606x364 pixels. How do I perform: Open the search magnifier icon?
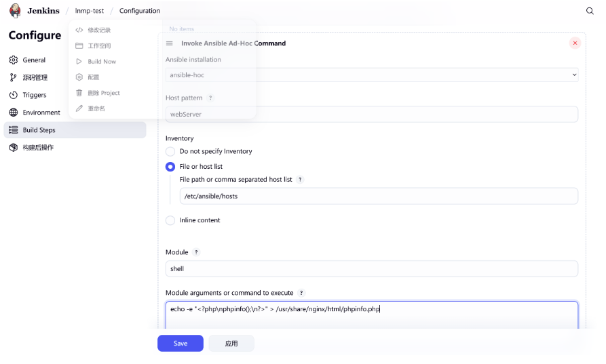point(590,11)
